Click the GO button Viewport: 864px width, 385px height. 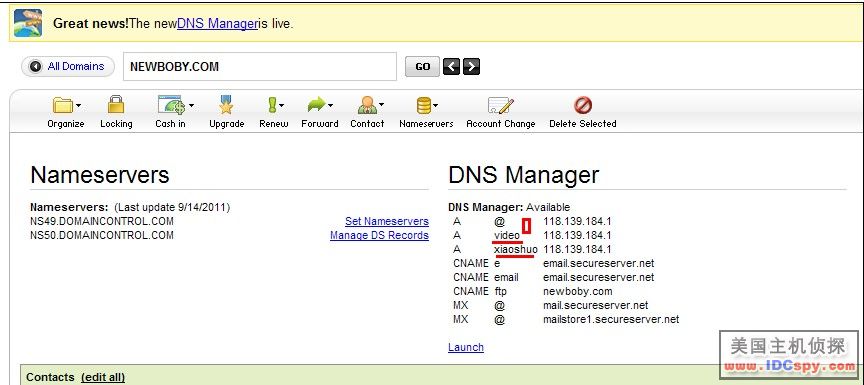pos(422,67)
